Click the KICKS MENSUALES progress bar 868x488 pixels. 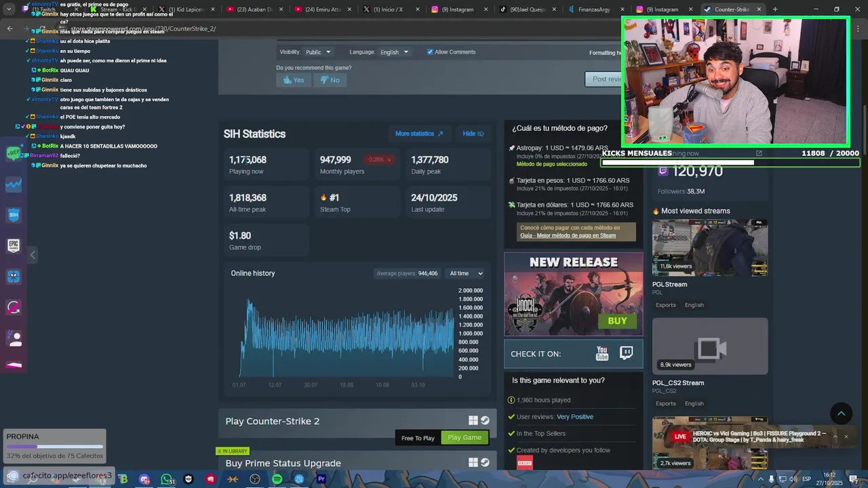pos(730,163)
